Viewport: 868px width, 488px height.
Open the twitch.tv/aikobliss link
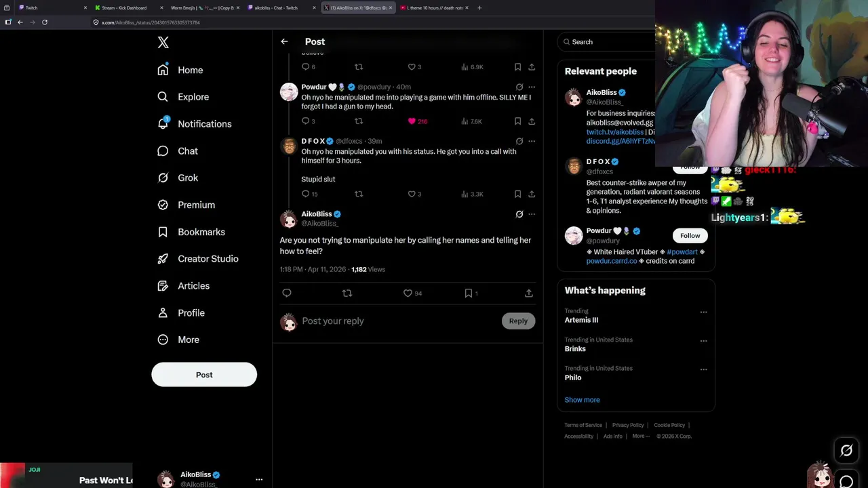pyautogui.click(x=615, y=132)
